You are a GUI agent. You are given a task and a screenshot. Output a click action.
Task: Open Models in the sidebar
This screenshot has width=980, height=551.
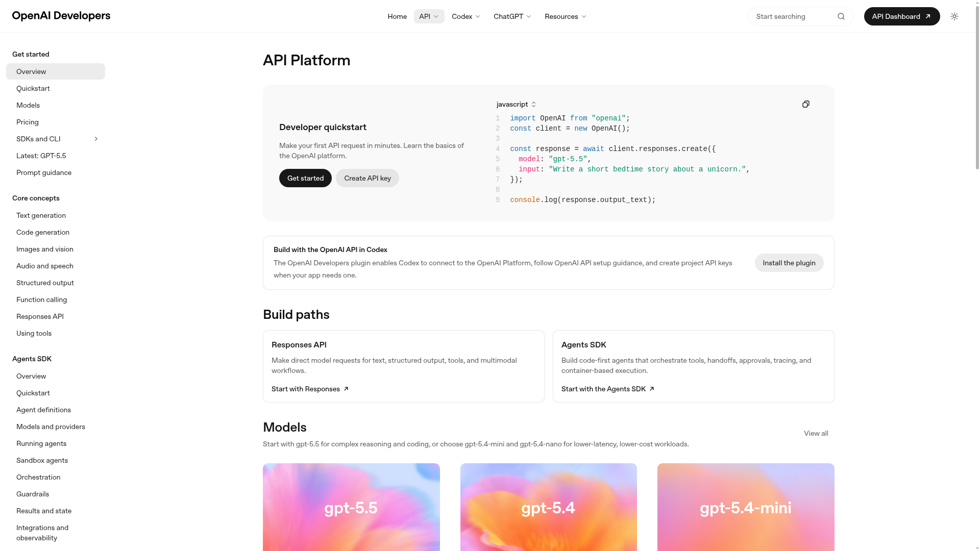pos(56,105)
